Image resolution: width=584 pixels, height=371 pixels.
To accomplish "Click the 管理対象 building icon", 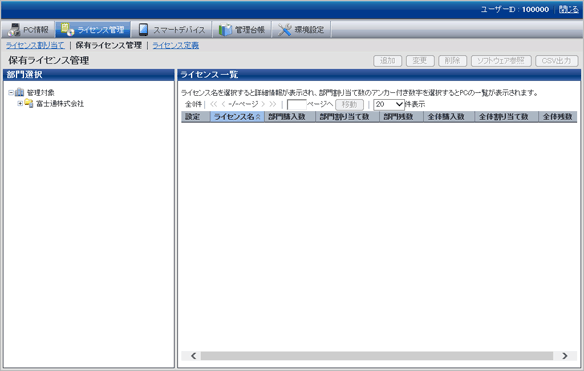I will (19, 92).
